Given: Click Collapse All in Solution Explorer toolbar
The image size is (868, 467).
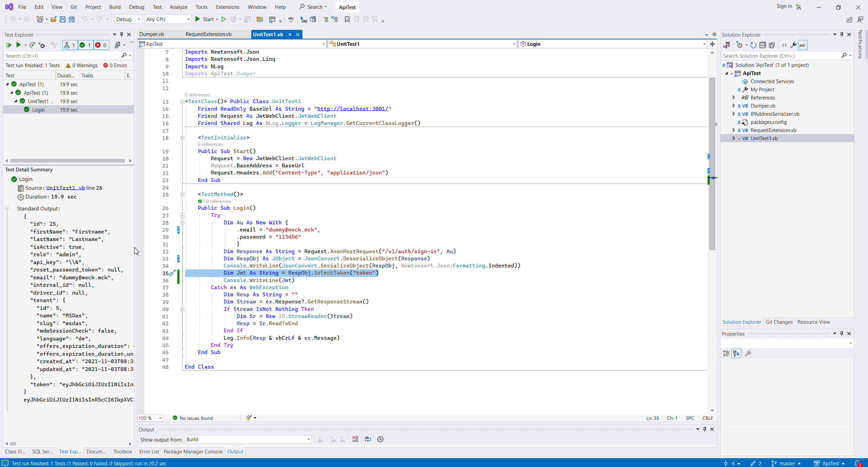Looking at the screenshot, I should coord(763,45).
